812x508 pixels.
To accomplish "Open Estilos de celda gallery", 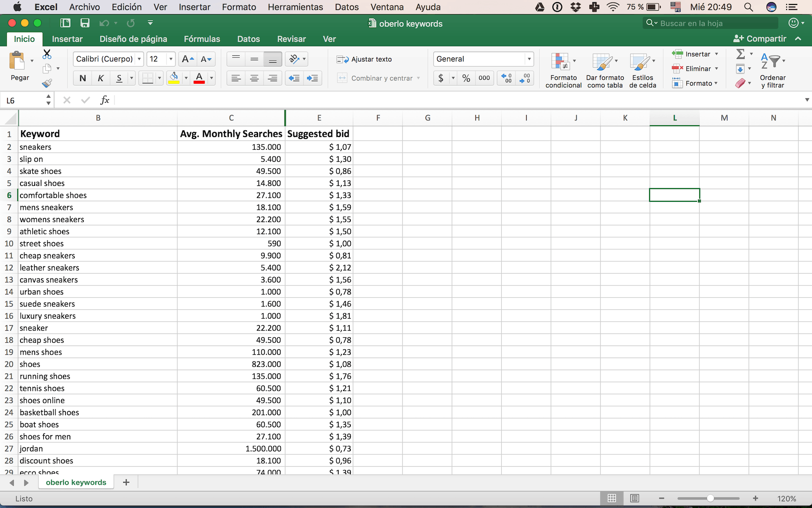I will point(642,69).
